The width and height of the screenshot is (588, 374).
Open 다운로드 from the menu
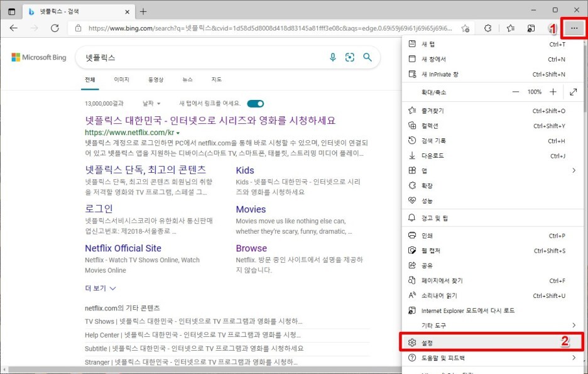(x=493, y=156)
